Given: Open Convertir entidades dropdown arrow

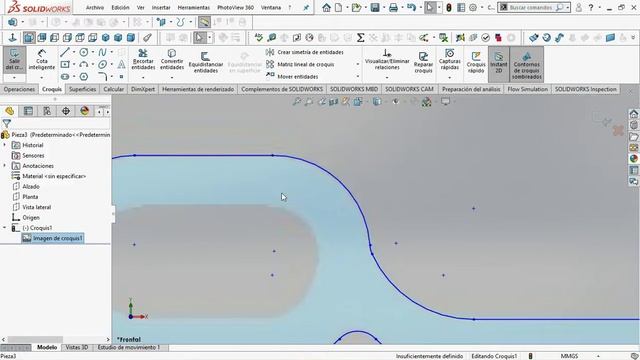Looking at the screenshot, I should pos(172,77).
